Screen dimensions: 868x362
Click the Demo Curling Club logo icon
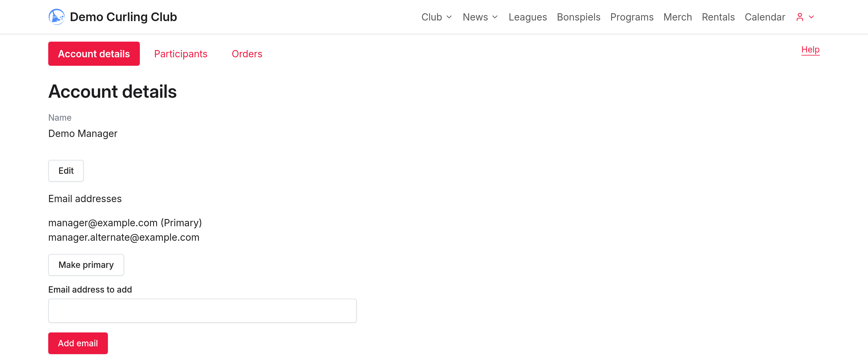coord(57,17)
